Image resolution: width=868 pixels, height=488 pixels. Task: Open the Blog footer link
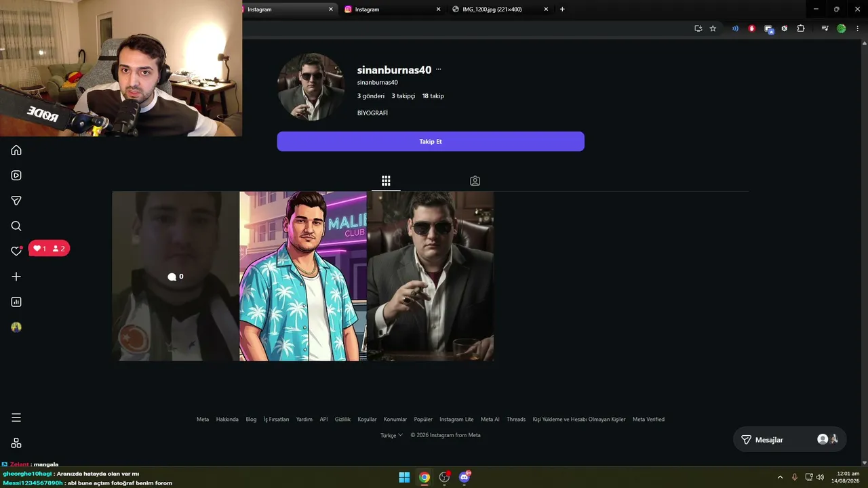coord(251,420)
